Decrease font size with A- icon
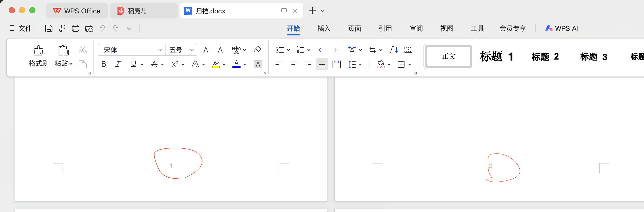This screenshot has width=644, height=212. point(221,50)
